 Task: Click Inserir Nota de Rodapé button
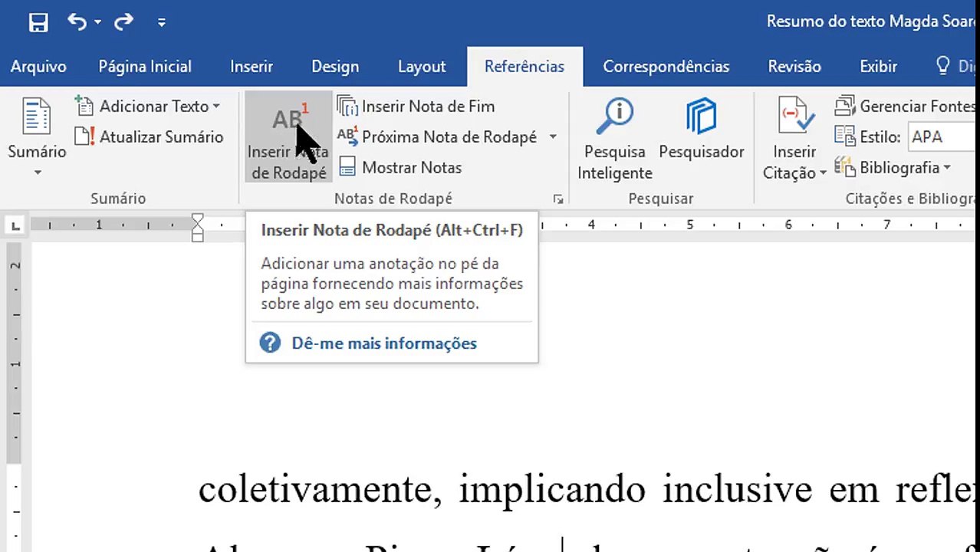(x=288, y=138)
